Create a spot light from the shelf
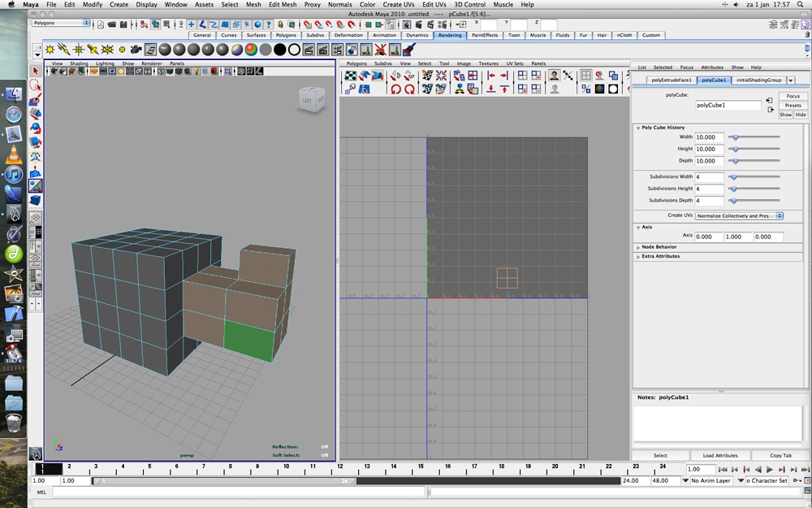The image size is (812, 508). point(93,50)
